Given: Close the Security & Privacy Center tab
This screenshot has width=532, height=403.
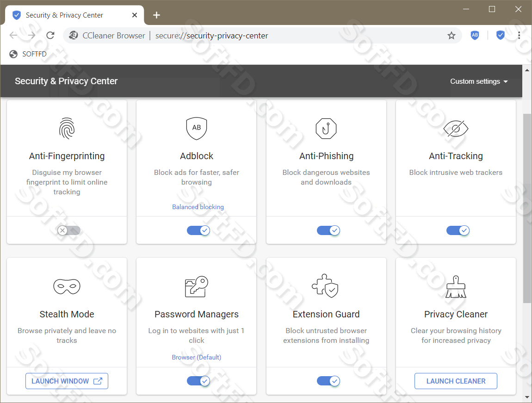Looking at the screenshot, I should tap(134, 15).
